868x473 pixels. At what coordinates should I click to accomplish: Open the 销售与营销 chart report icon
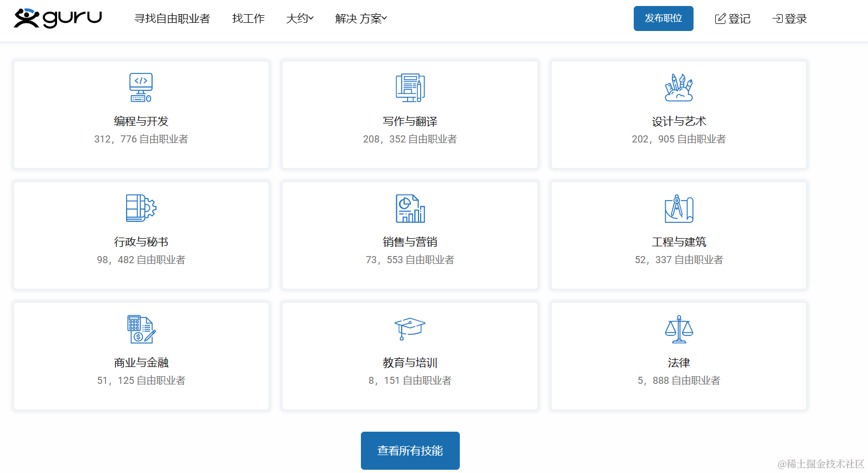(410, 208)
